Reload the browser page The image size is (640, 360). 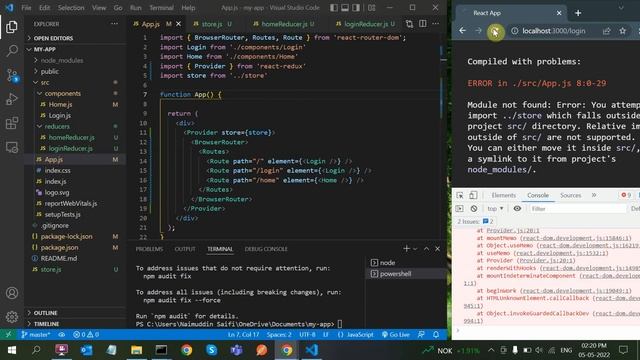click(495, 31)
